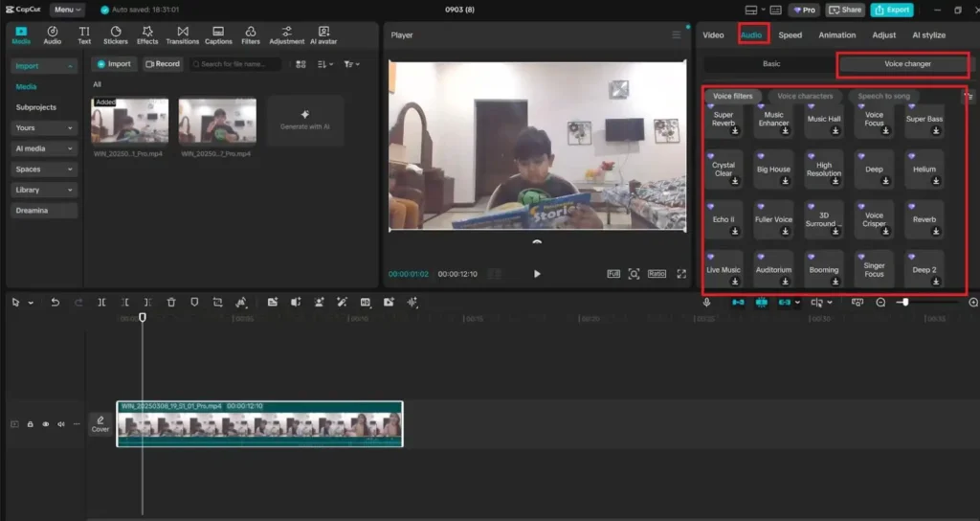
Task: Click the microphone voiceover record icon
Action: point(706,302)
